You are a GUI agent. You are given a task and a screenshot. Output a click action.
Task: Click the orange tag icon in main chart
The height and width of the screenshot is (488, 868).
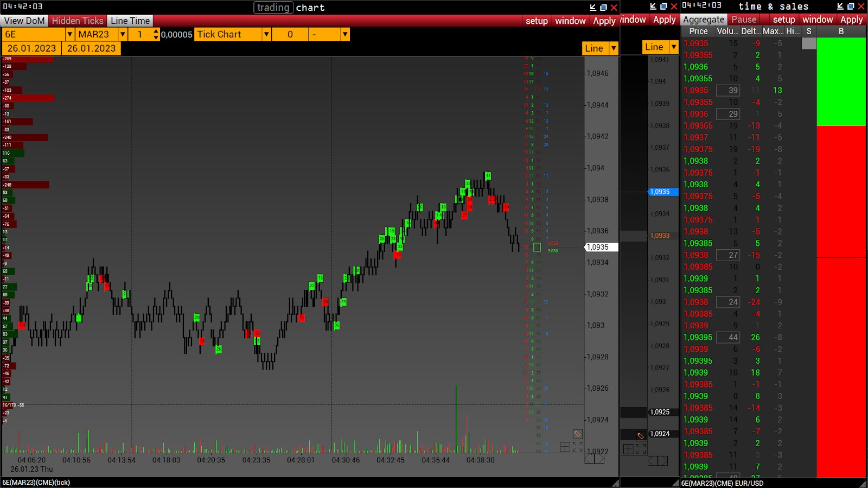[577, 434]
